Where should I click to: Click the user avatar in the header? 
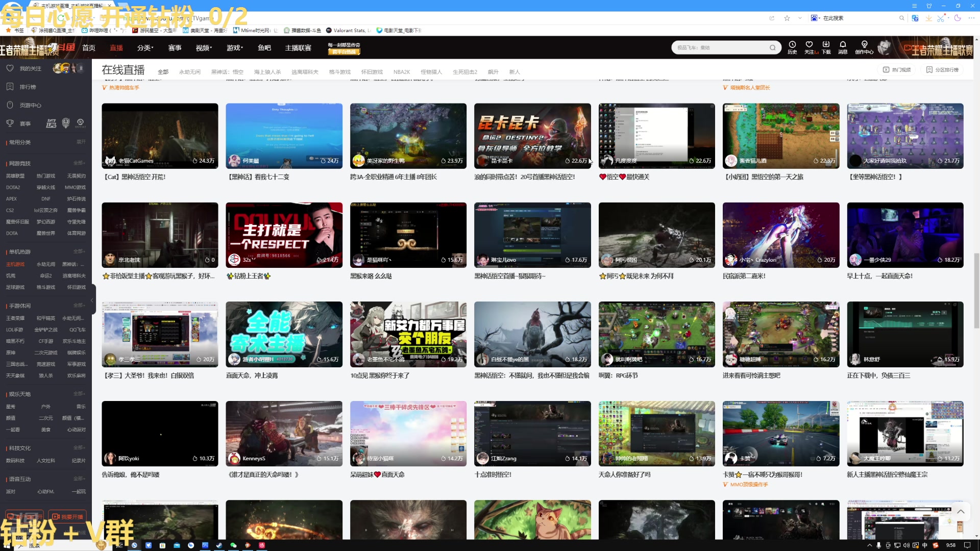[x=885, y=47]
